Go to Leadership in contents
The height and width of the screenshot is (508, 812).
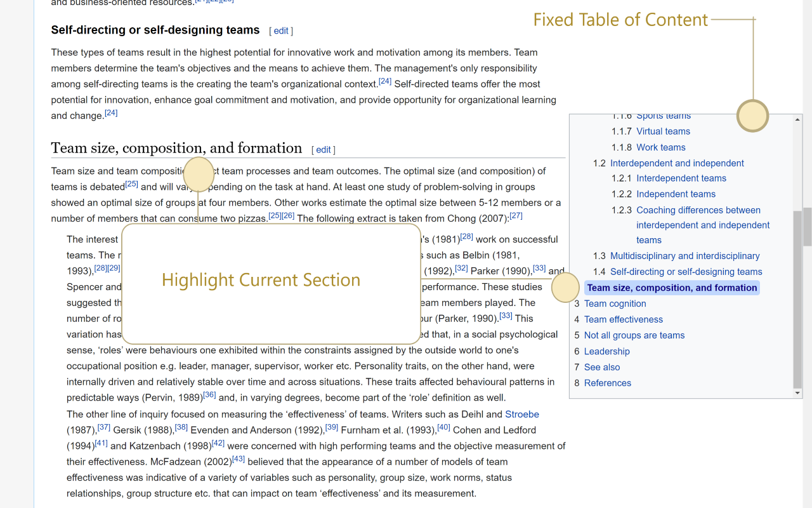pyautogui.click(x=607, y=351)
